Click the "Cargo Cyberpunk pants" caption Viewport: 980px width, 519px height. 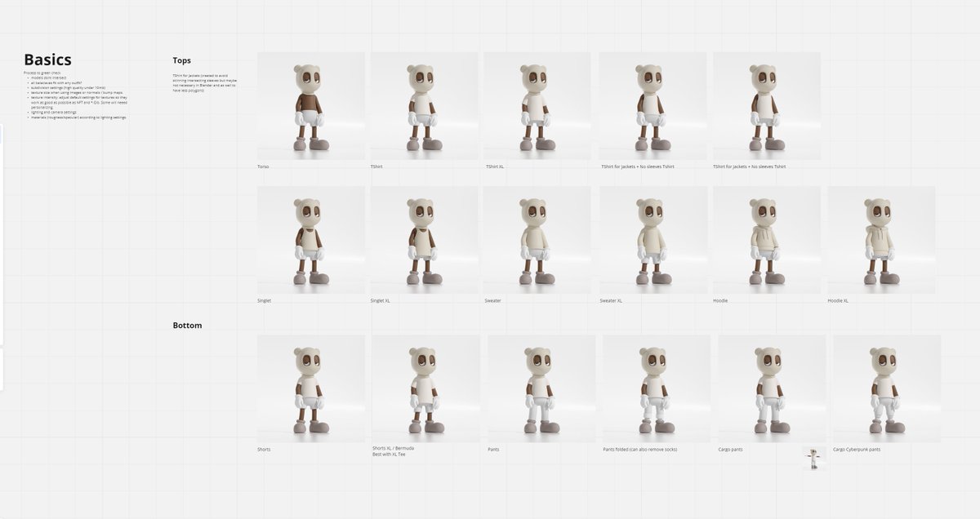tap(857, 450)
